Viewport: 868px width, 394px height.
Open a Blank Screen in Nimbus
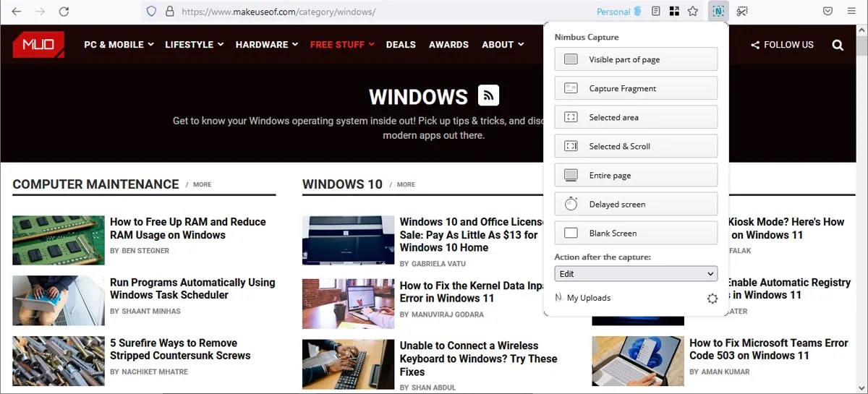pos(636,233)
